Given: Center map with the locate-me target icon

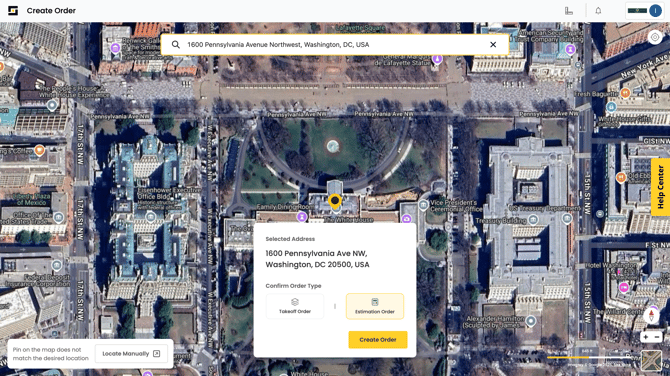Looking at the screenshot, I should click(x=655, y=37).
